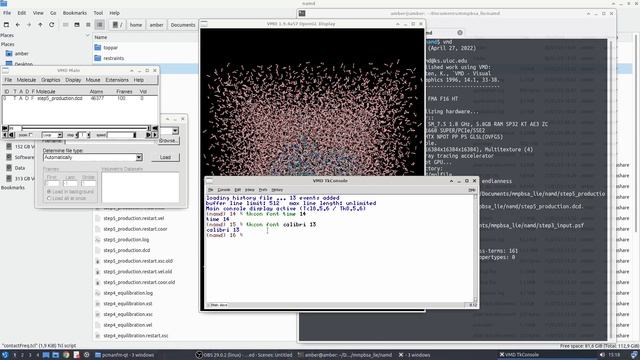Image resolution: width=640 pixels, height=360 pixels.
Task: Select step4_equilibration.xst file
Action: click(x=127, y=304)
